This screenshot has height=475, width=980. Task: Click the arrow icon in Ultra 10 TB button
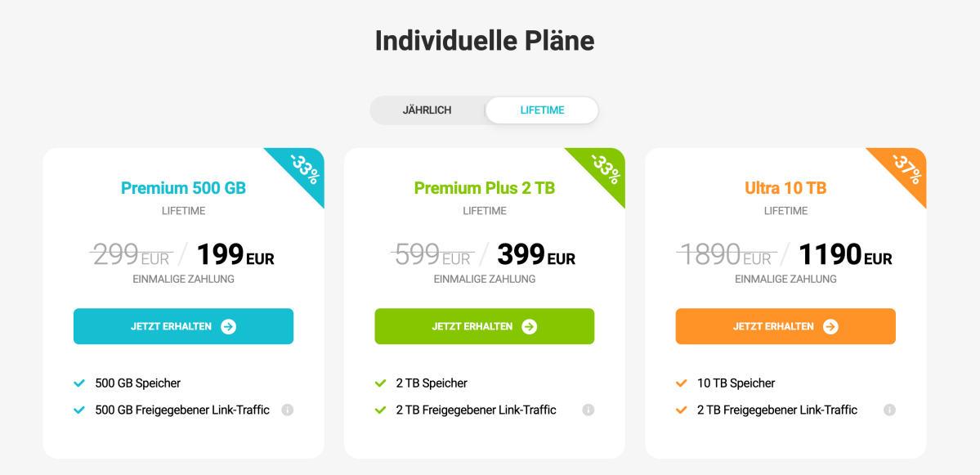(x=830, y=325)
